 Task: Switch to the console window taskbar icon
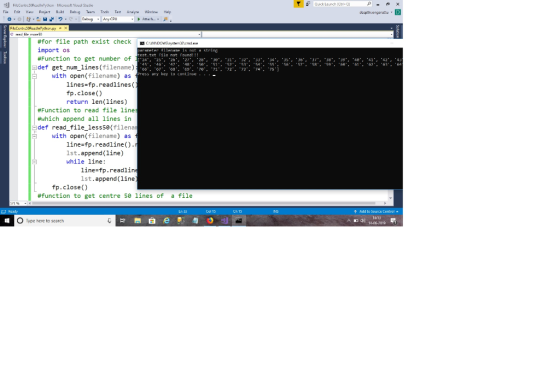pos(239,221)
